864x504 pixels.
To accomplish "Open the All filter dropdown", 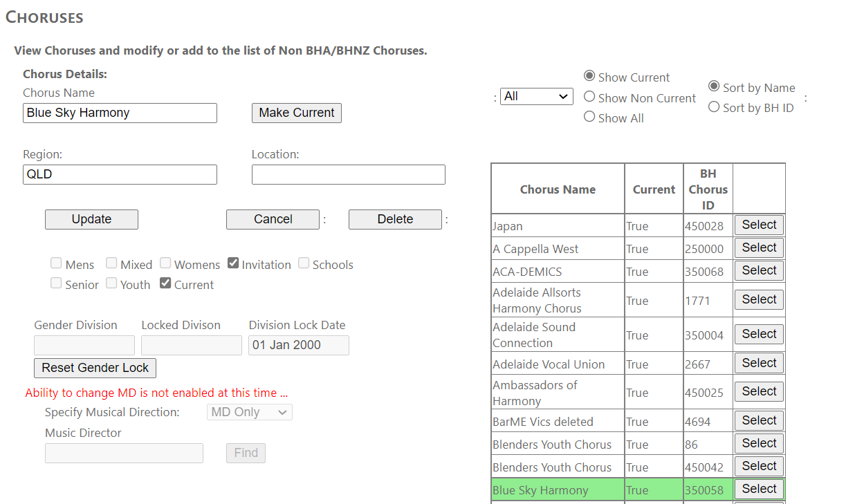I will [536, 97].
